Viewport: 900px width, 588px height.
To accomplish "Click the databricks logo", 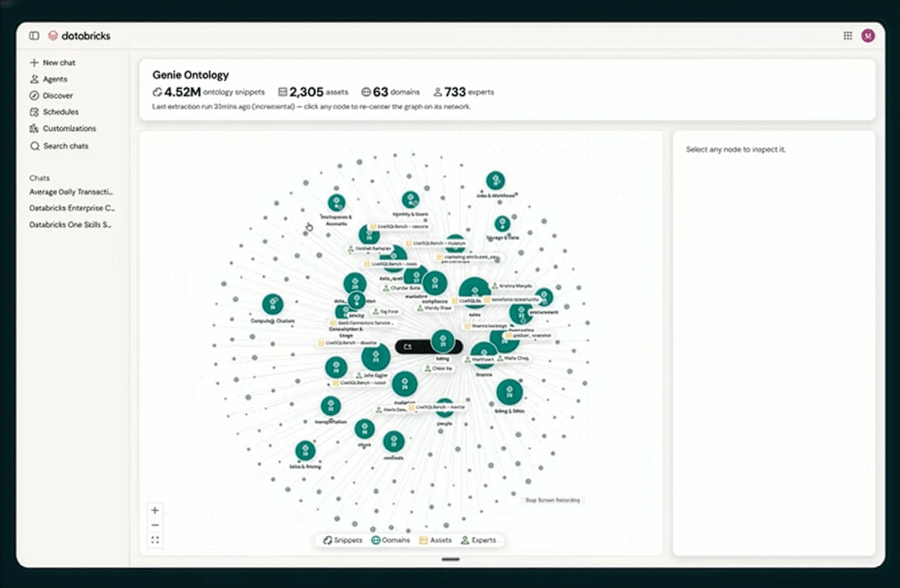I will point(79,36).
